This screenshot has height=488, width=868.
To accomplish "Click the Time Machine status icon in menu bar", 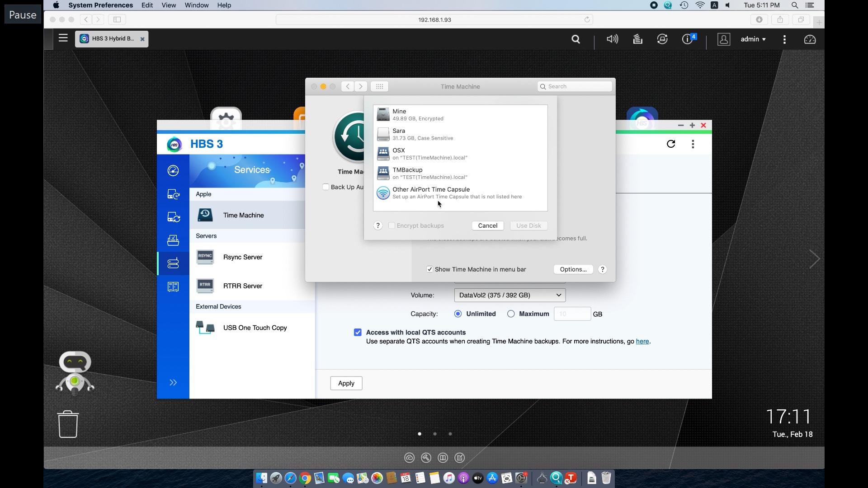I will click(x=684, y=5).
